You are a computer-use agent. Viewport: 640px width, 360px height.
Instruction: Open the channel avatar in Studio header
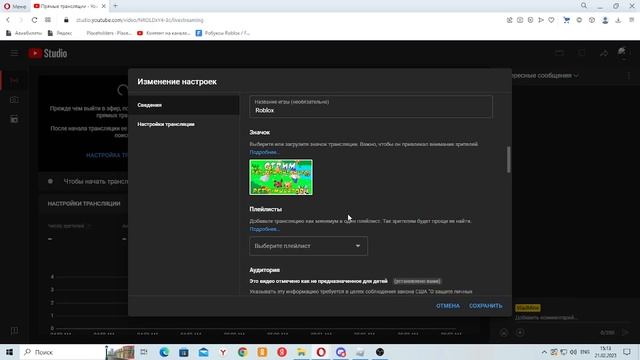pos(623,53)
